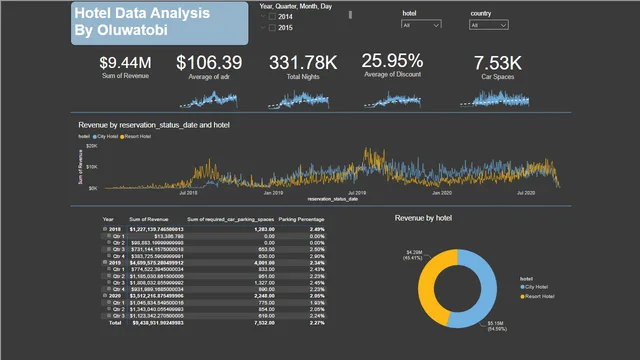The width and height of the screenshot is (640, 360).
Task: Select the 1,283.00 parking cell for 2018
Action: [x=264, y=229]
